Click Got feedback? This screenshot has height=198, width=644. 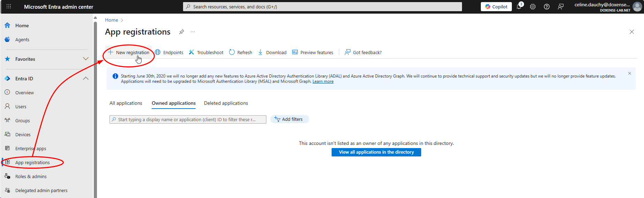coord(363,52)
